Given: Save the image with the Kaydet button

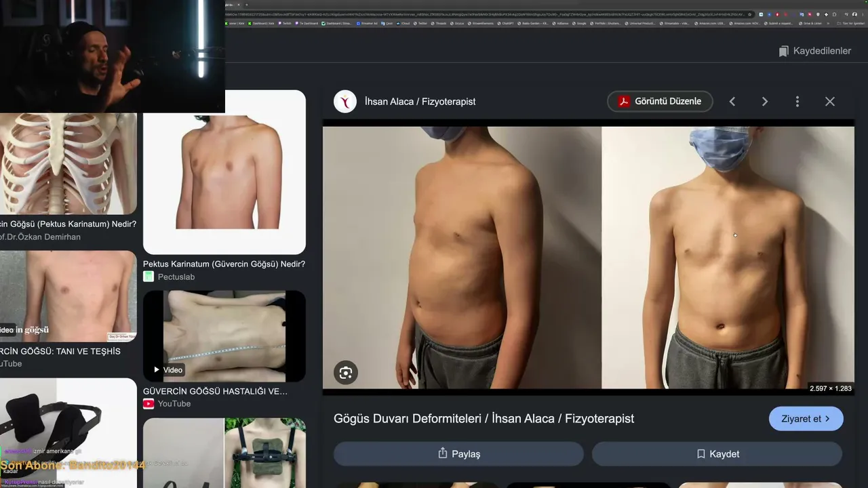Looking at the screenshot, I should pos(717,454).
